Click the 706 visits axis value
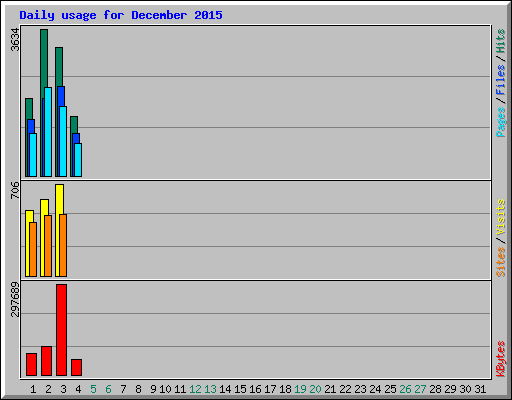This screenshot has height=400, width=512. pyautogui.click(x=15, y=190)
